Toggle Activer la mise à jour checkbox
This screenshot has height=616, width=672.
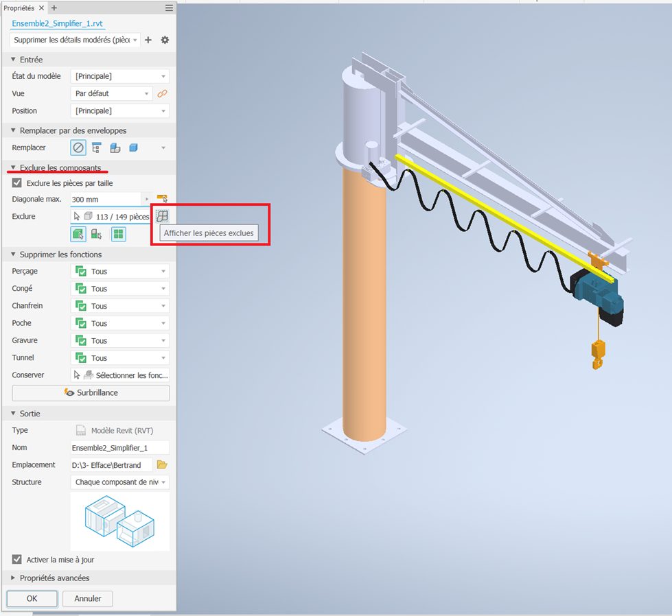(16, 559)
